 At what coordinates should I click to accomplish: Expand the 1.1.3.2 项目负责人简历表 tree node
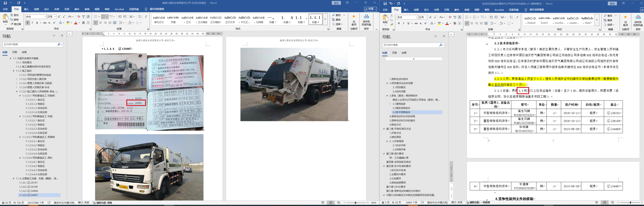tap(17, 79)
